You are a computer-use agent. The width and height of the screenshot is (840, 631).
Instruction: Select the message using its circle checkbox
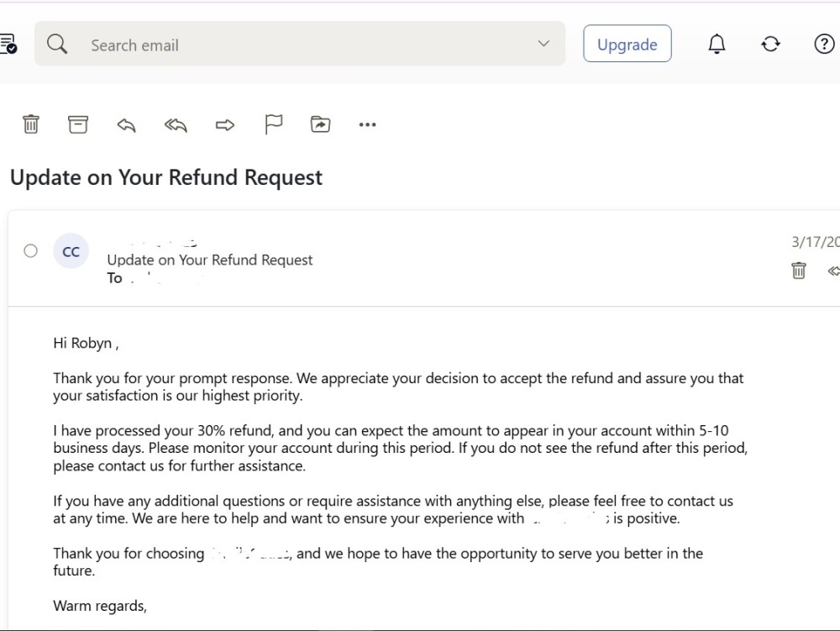pos(30,250)
